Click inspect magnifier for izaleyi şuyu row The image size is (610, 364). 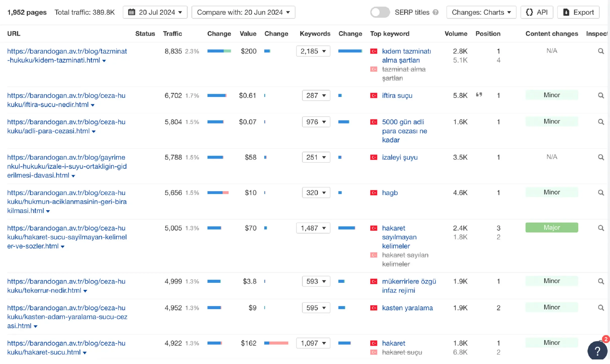point(601,157)
